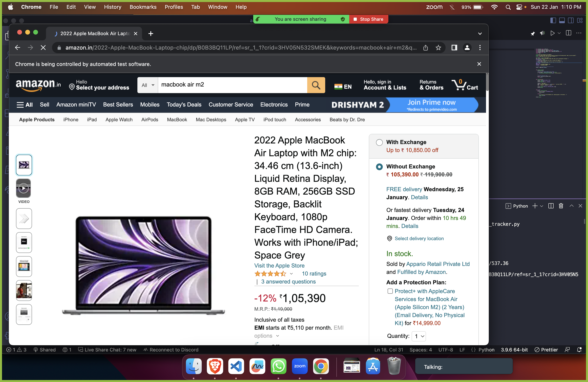This screenshot has width=588, height=382.
Task: Stop page loading with X button
Action: pyautogui.click(x=43, y=48)
